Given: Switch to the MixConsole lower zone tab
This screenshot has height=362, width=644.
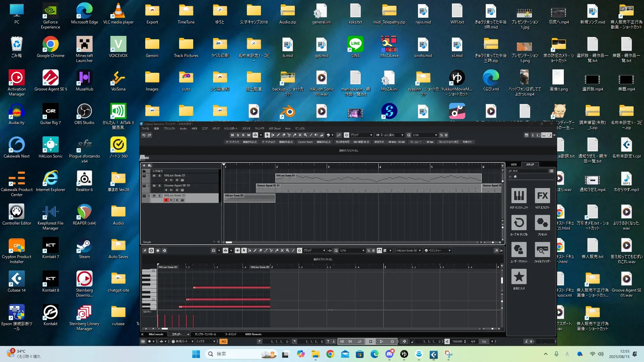Looking at the screenshot, I should click(156, 334).
